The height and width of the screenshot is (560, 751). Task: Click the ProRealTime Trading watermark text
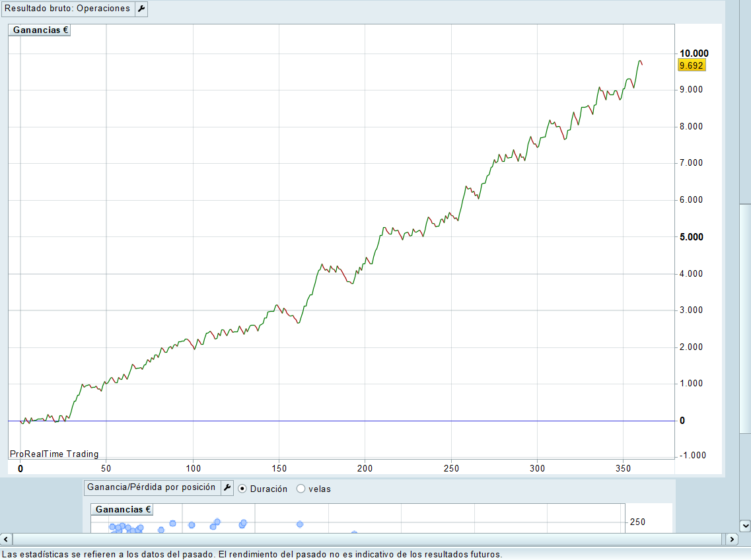(x=54, y=454)
